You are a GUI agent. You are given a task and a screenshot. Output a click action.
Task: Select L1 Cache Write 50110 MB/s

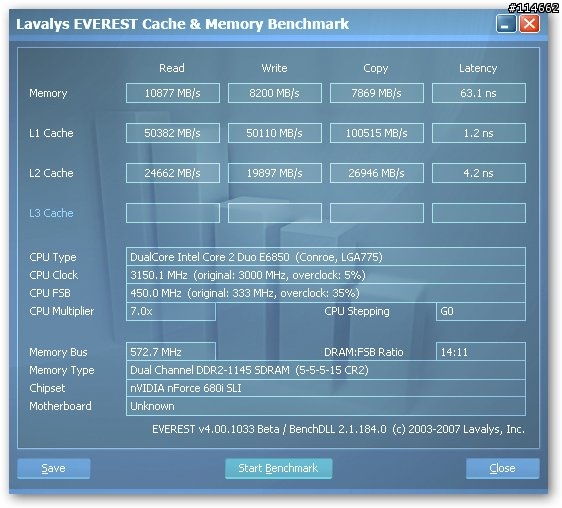[275, 133]
